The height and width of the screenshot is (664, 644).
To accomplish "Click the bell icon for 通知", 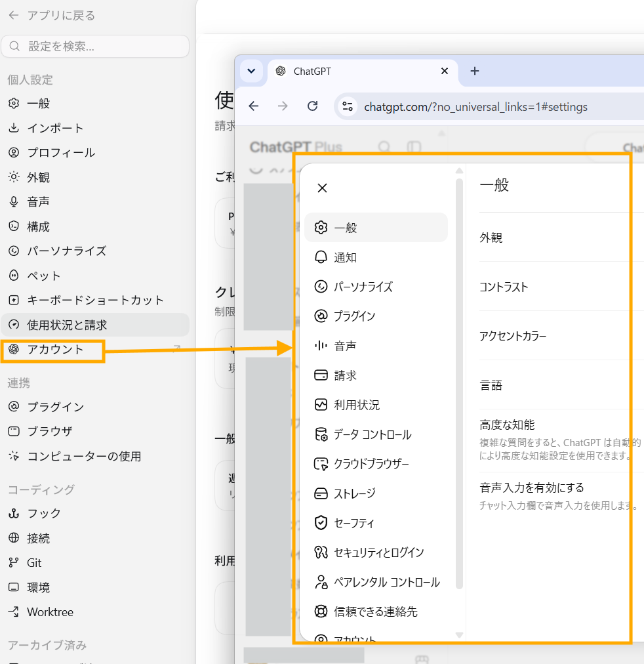I will pos(321,257).
